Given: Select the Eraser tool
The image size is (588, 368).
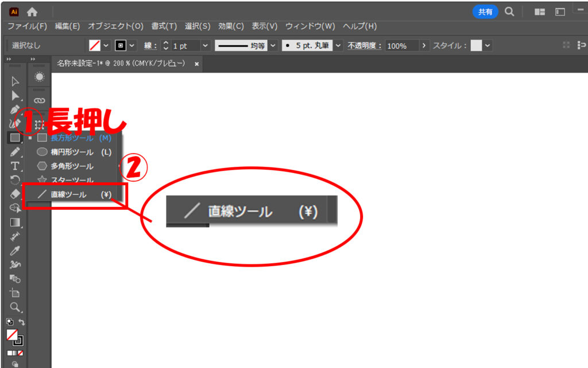Looking at the screenshot, I should tap(16, 194).
